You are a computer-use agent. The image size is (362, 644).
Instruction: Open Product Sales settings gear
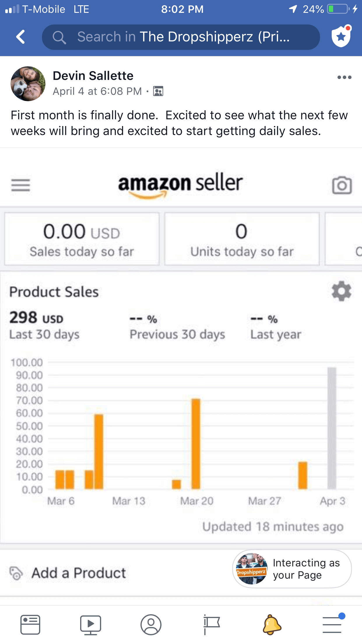tap(341, 291)
